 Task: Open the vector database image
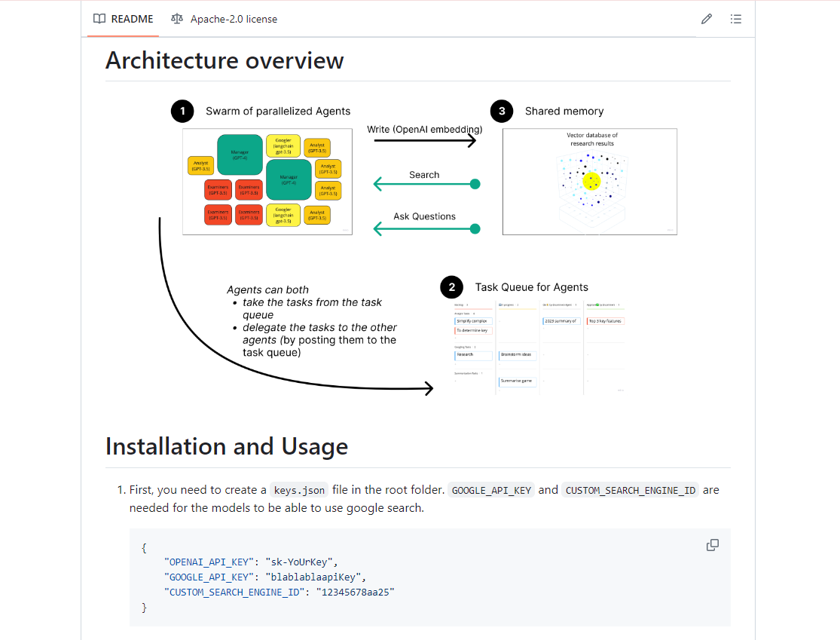(590, 182)
